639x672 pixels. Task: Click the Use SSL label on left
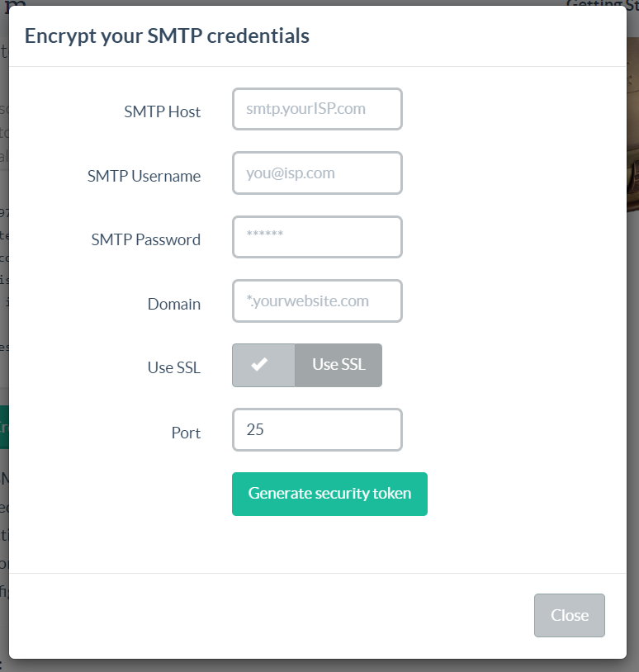click(x=173, y=368)
